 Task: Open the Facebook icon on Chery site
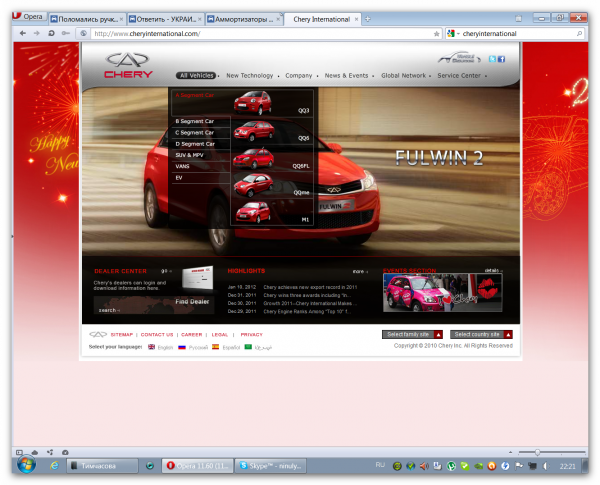501,59
